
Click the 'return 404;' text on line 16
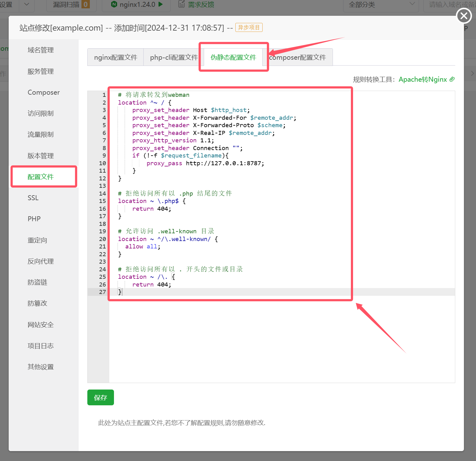(x=152, y=209)
